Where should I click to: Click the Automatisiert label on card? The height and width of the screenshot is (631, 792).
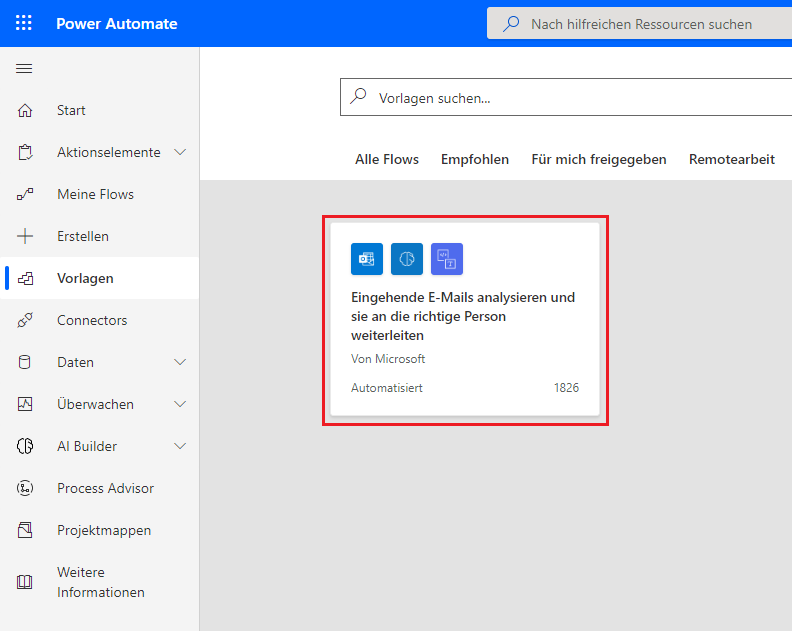386,388
